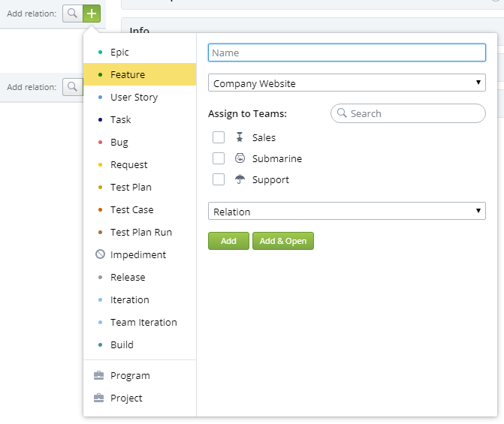Screen dimensions: 504x424
Task: Choose Test Case from the type list
Action: pyautogui.click(x=140, y=209)
